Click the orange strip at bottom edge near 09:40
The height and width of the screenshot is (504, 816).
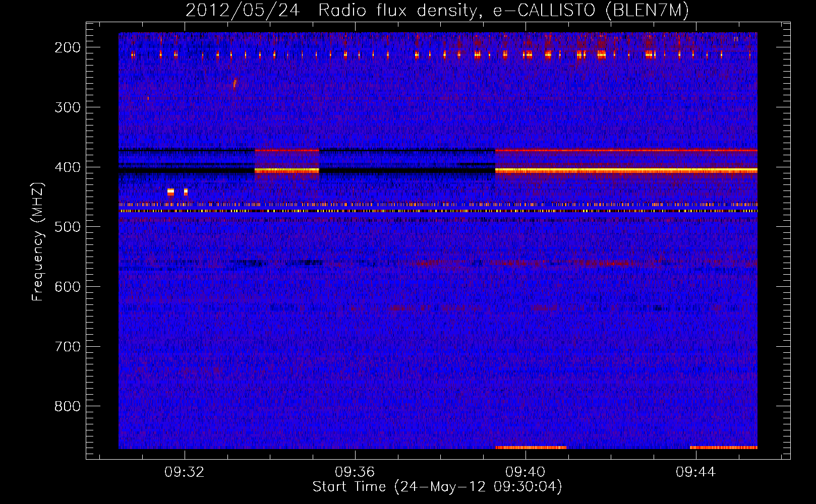531,448
